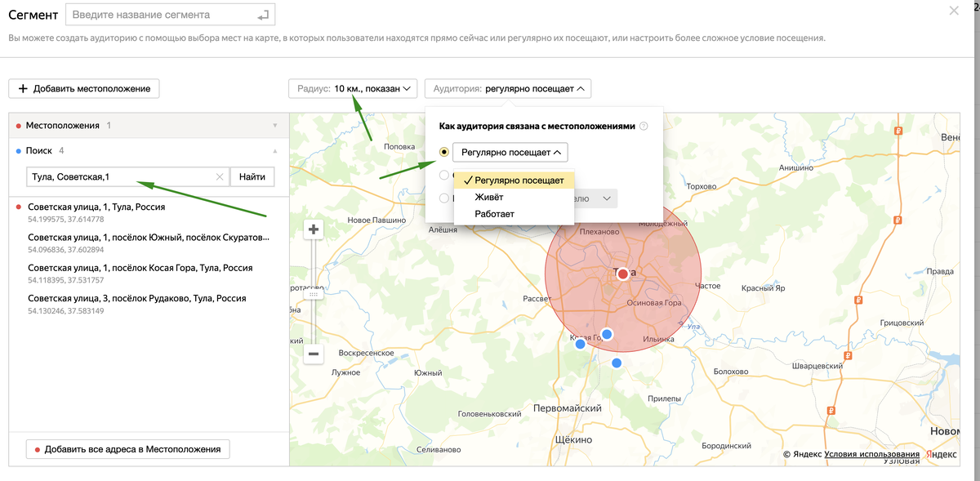Screen dimensions: 980x481
Task: Collapse the Аудитория dropdown
Action: pos(508,88)
